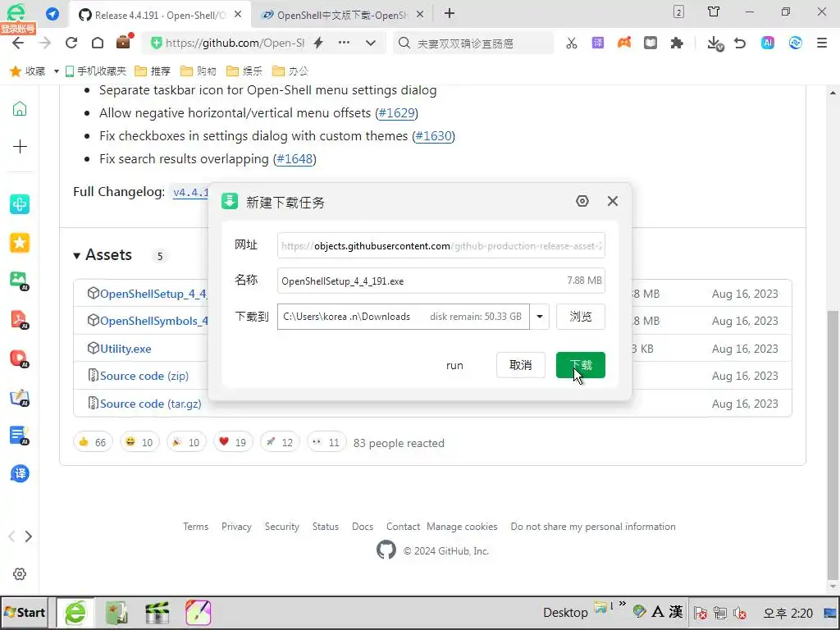
Task: Open the sidebar AI image tool icon
Action: [19, 281]
